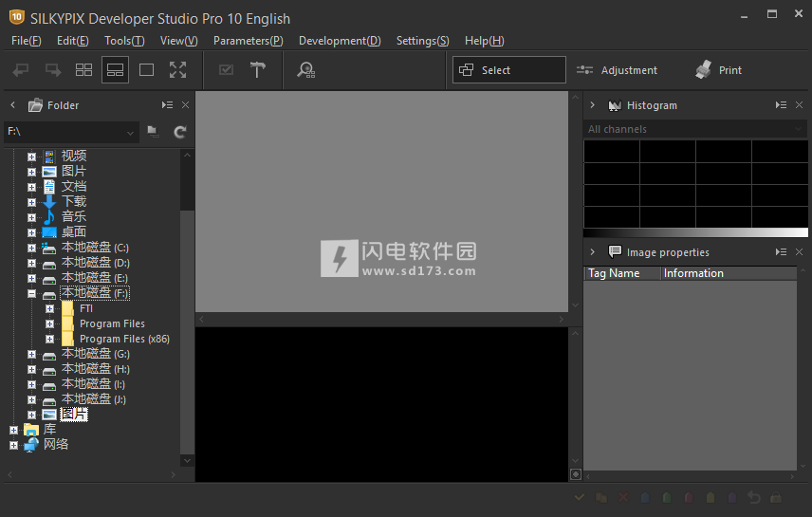Click folder tree scrollbar down arrow
Image resolution: width=812 pixels, height=517 pixels.
point(187,460)
